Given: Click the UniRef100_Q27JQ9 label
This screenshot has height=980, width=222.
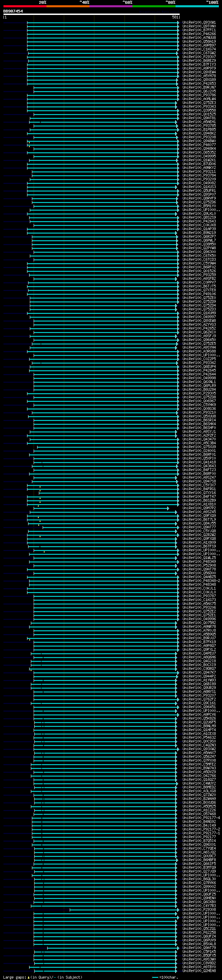Looking at the screenshot, I should tap(199, 871).
